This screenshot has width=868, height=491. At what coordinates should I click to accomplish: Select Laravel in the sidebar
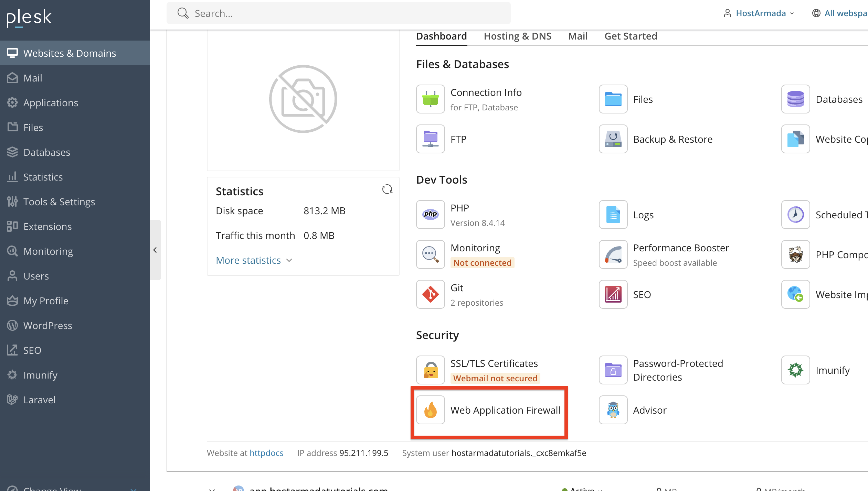point(39,400)
